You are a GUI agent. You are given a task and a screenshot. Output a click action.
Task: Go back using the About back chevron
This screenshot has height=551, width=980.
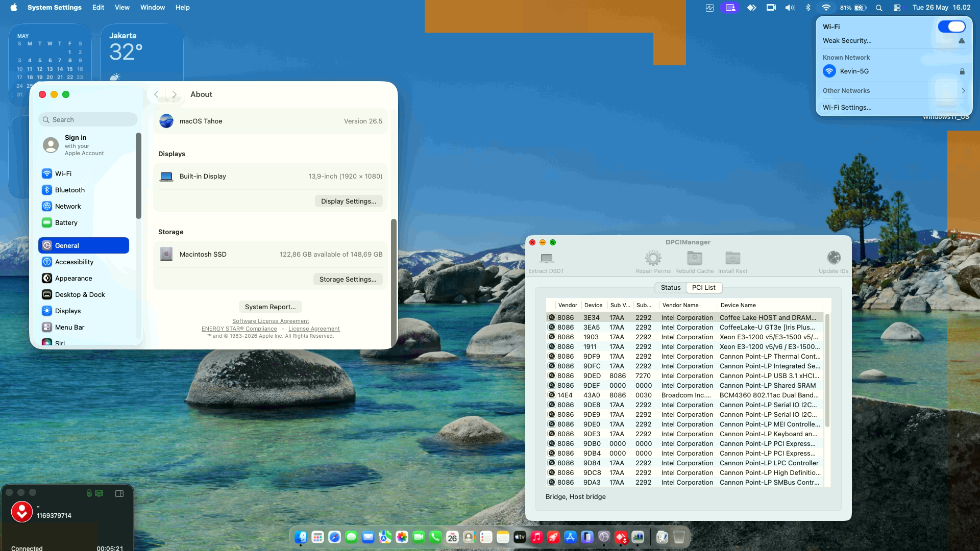point(157,94)
